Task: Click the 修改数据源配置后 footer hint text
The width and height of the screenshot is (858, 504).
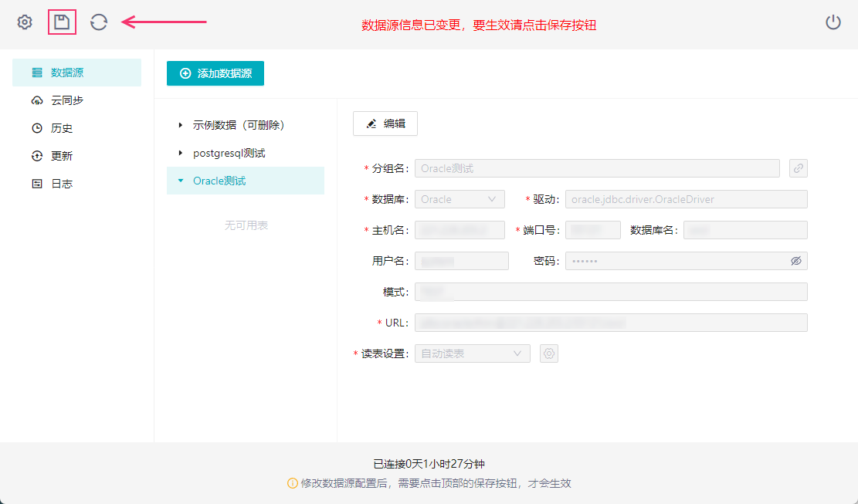Action: 436,483
